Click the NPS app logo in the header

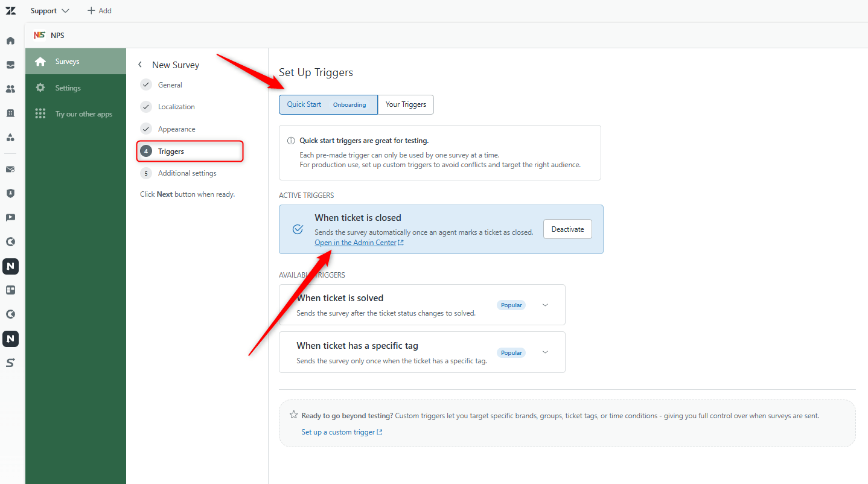coord(40,35)
